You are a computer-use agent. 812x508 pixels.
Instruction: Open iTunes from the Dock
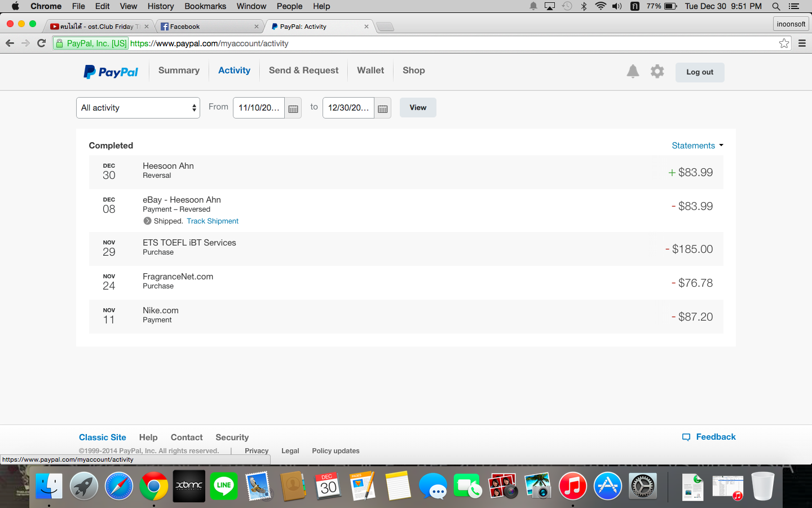pos(572,486)
